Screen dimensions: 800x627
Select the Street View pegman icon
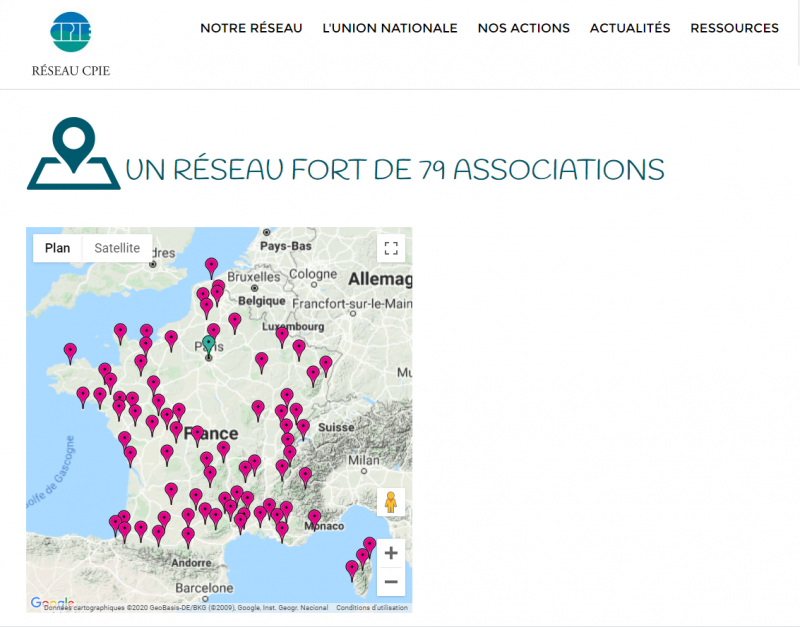pos(391,503)
